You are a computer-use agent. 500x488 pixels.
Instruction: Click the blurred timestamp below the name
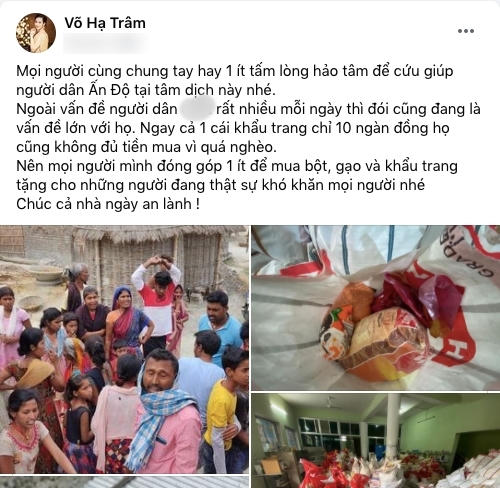[x=105, y=45]
